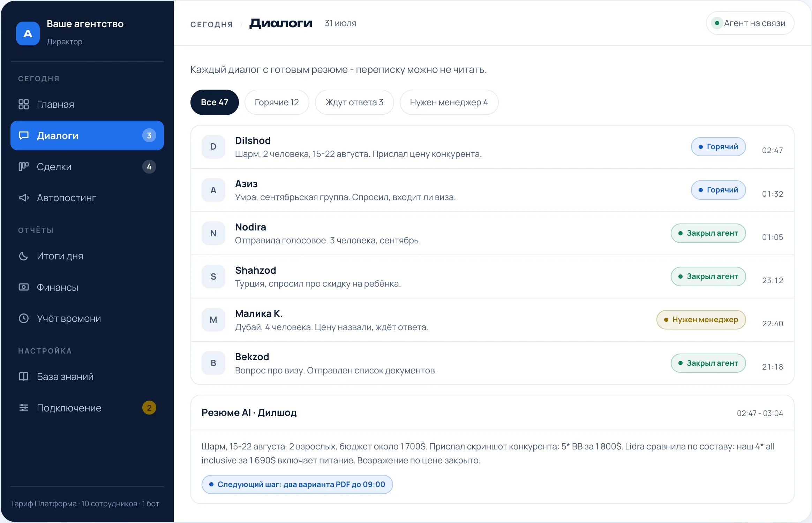812x523 pixels.
Task: Click the Сделки badge showing 4
Action: pyautogui.click(x=149, y=167)
